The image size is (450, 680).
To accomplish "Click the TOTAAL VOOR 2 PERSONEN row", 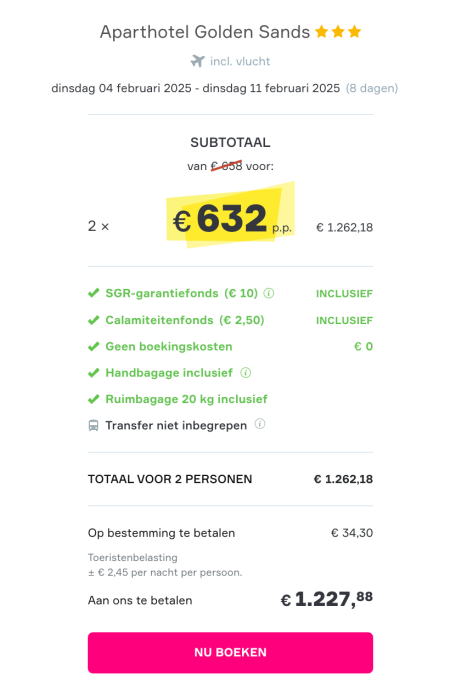I will pos(230,479).
